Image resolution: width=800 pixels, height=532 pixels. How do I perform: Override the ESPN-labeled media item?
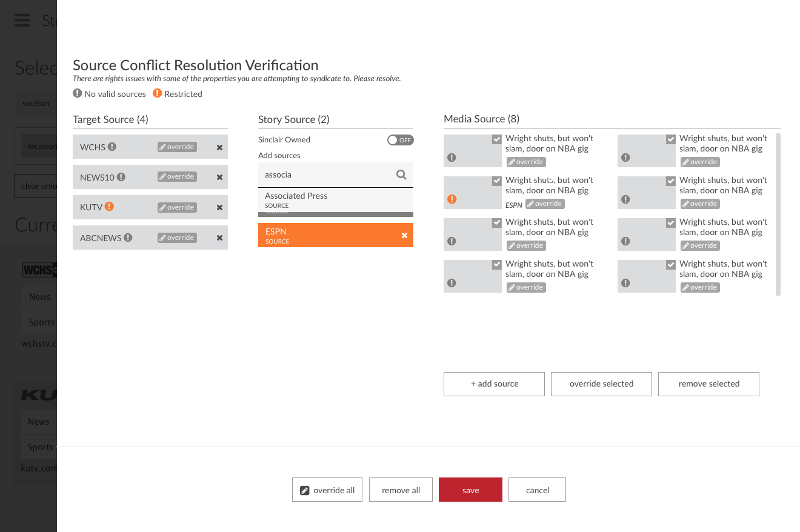point(545,204)
